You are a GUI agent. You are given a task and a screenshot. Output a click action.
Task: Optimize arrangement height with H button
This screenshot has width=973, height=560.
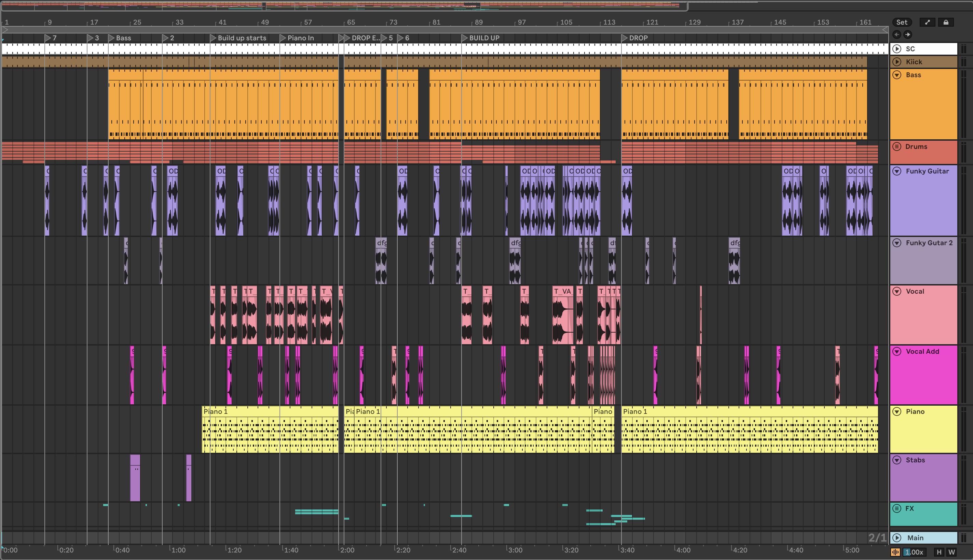point(939,552)
